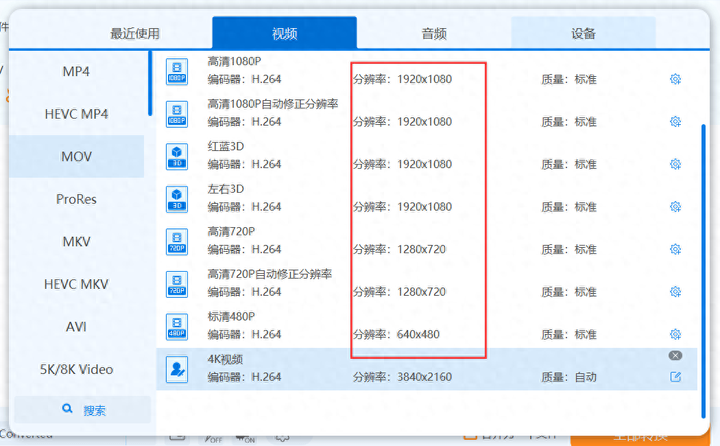Select the 红蓝3D preset title
Image resolution: width=720 pixels, height=446 pixels.
(225, 147)
